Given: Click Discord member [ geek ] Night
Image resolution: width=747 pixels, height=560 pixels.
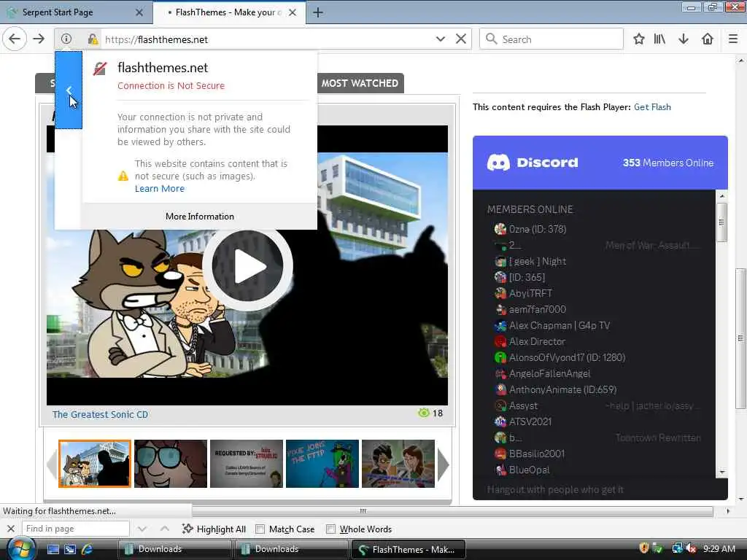Looking at the screenshot, I should (538, 262).
